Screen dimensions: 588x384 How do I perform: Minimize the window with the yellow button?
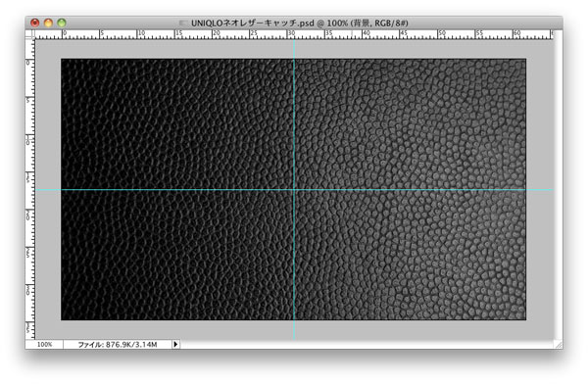point(48,23)
